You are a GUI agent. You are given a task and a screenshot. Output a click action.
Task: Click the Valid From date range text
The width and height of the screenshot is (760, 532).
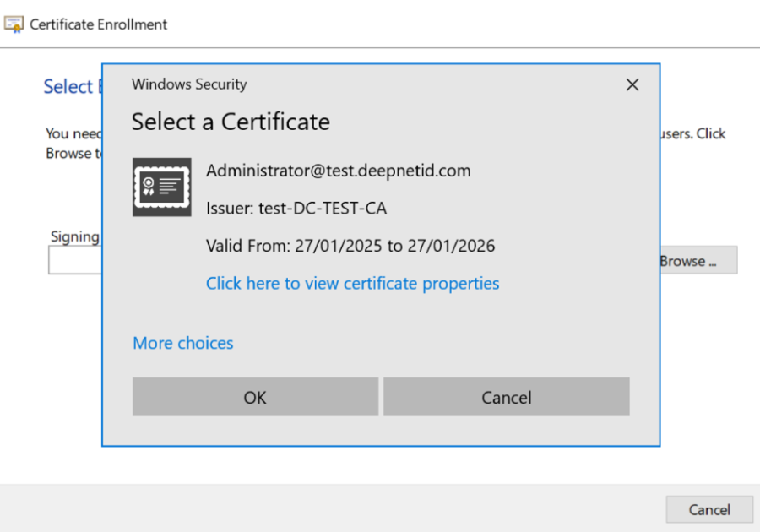click(x=350, y=246)
